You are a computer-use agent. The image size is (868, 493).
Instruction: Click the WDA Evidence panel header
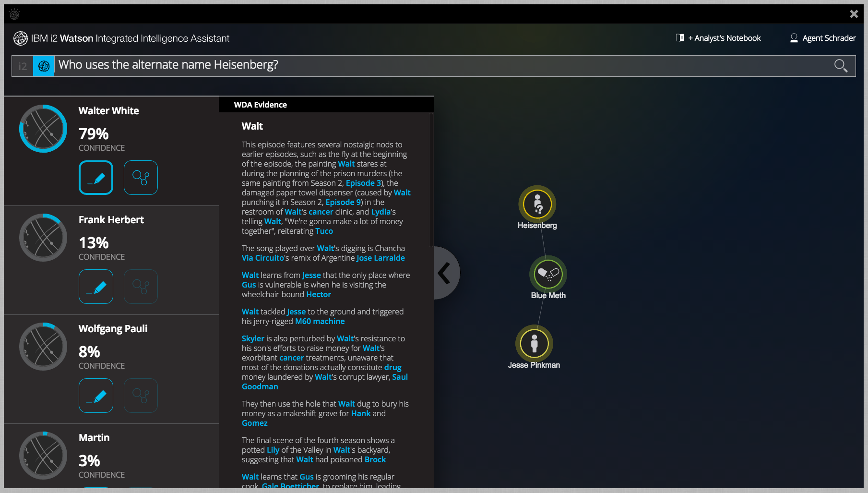pos(326,105)
